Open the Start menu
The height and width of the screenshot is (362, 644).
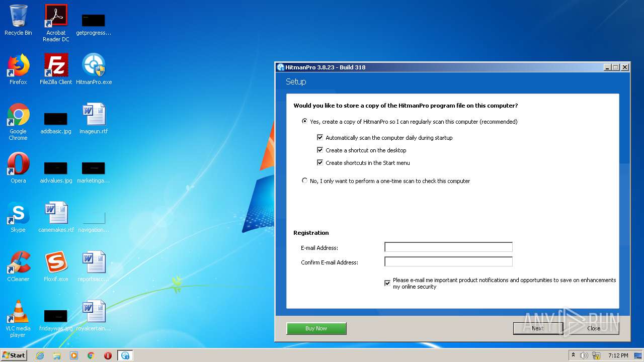[x=14, y=355]
